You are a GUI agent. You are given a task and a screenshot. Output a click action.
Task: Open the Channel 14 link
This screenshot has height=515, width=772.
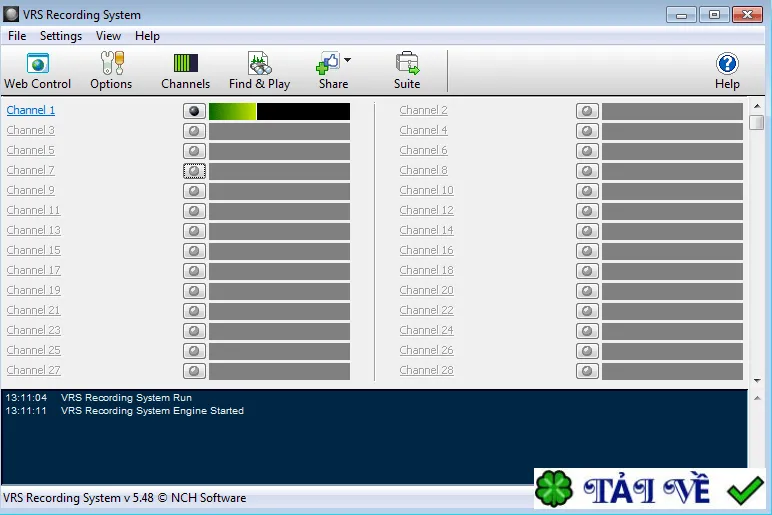[x=426, y=230]
